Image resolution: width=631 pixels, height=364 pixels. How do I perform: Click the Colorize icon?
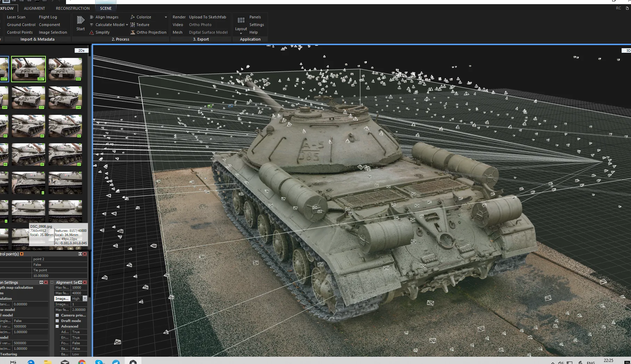[133, 17]
